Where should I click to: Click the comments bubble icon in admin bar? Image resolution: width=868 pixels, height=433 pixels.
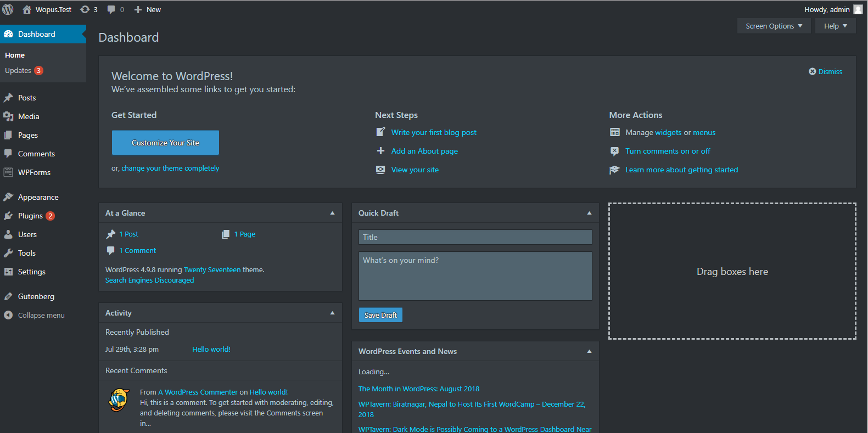(111, 9)
